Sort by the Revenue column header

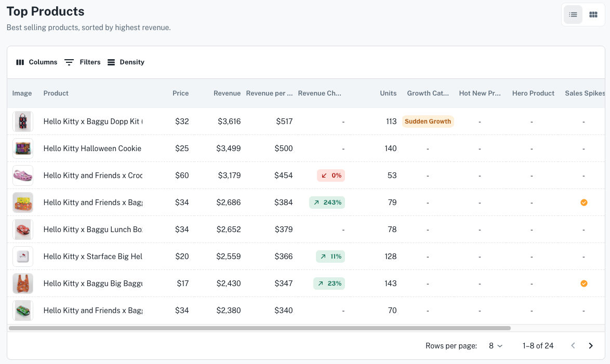click(227, 93)
